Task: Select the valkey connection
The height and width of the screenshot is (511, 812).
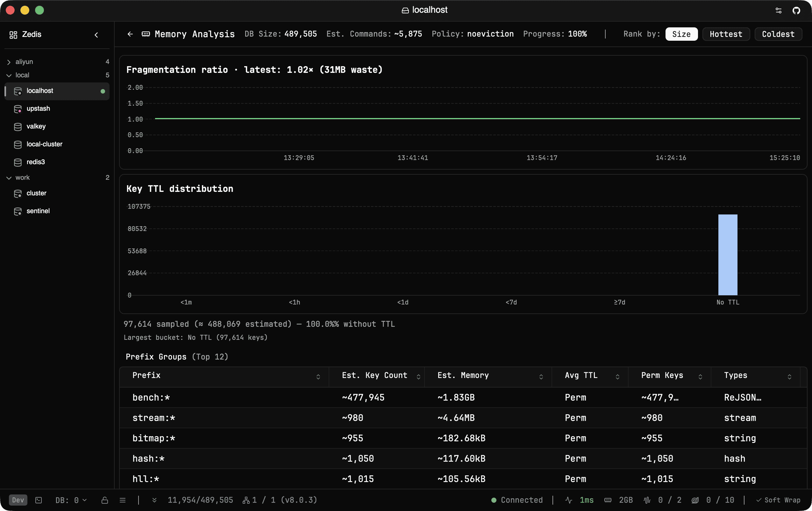Action: tap(57, 127)
